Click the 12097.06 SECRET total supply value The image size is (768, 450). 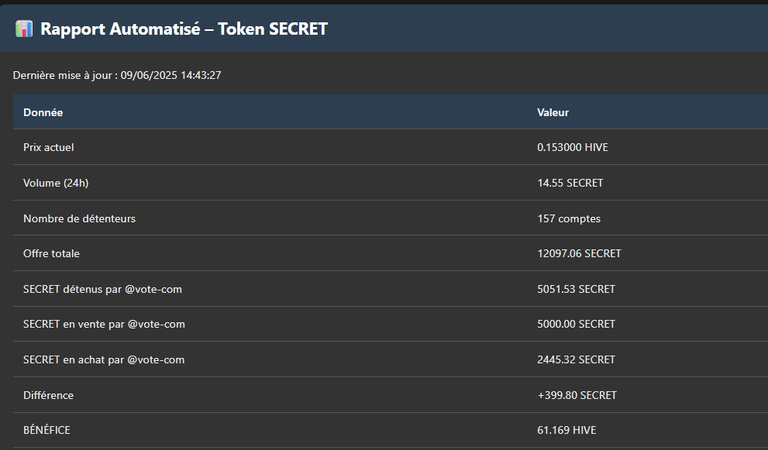(579, 254)
